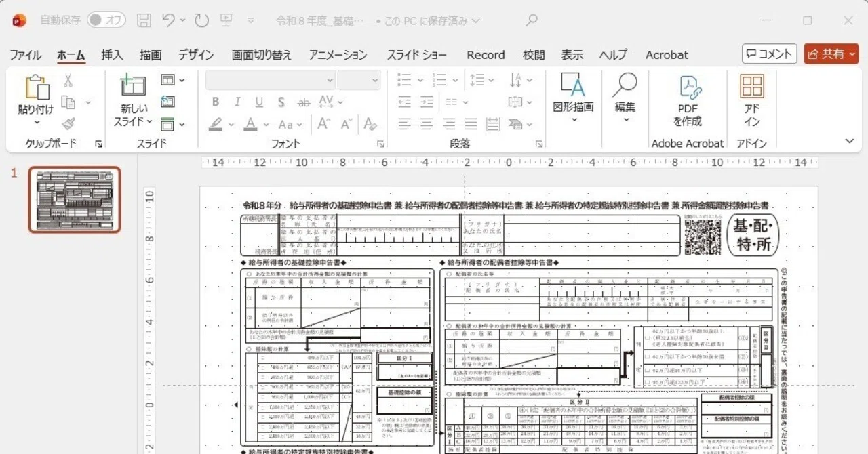Click the increase indent icon
Image resolution: width=868 pixels, height=454 pixels.
click(427, 102)
